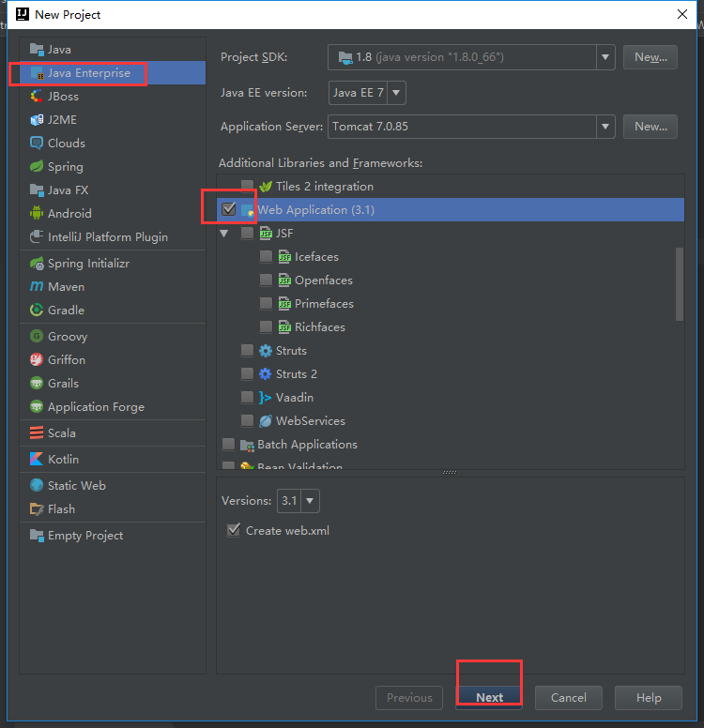Enable the JSF framework checkbox
The width and height of the screenshot is (704, 728).
click(x=247, y=233)
